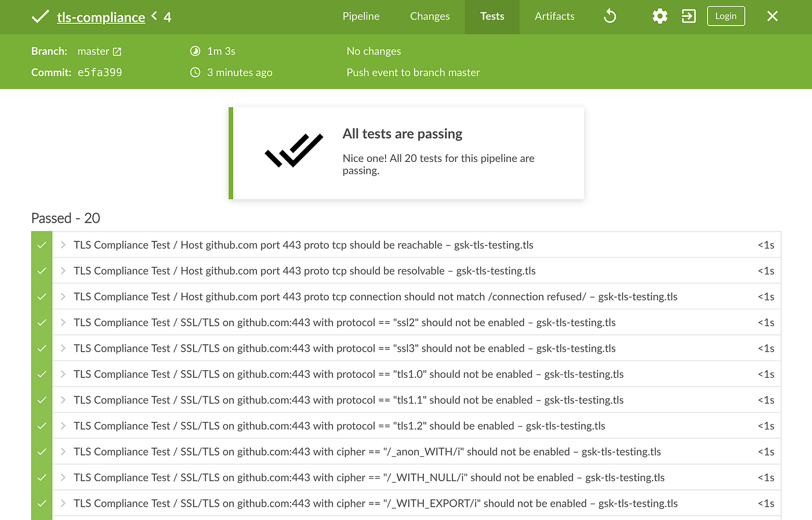Click the back chevron next to run number 4
812x520 pixels.
pos(154,16)
